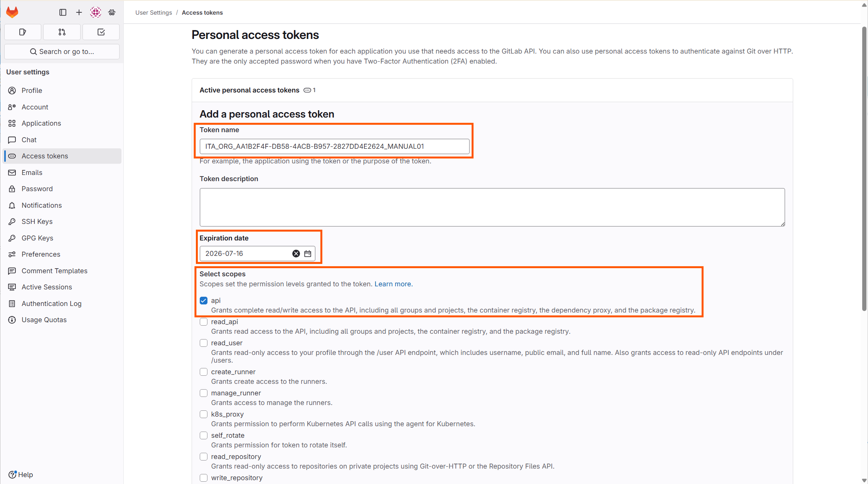Click the Token description text area
868x484 pixels.
[492, 207]
